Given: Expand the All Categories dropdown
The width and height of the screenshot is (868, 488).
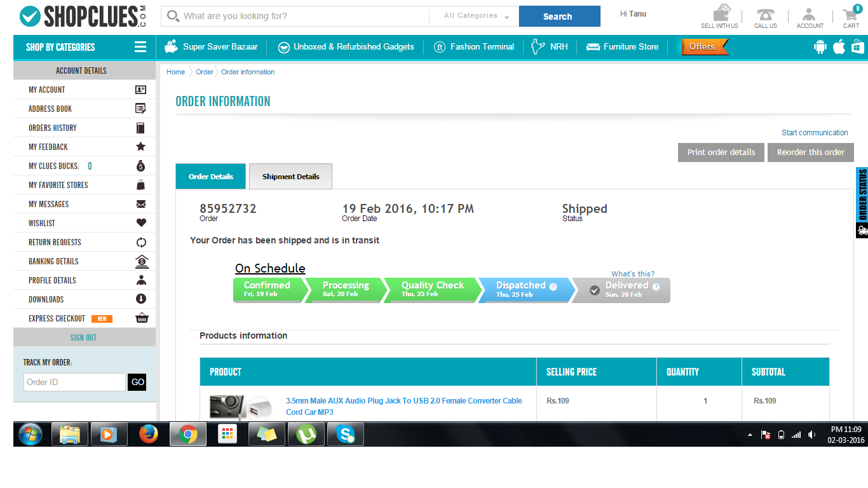Looking at the screenshot, I should [476, 16].
